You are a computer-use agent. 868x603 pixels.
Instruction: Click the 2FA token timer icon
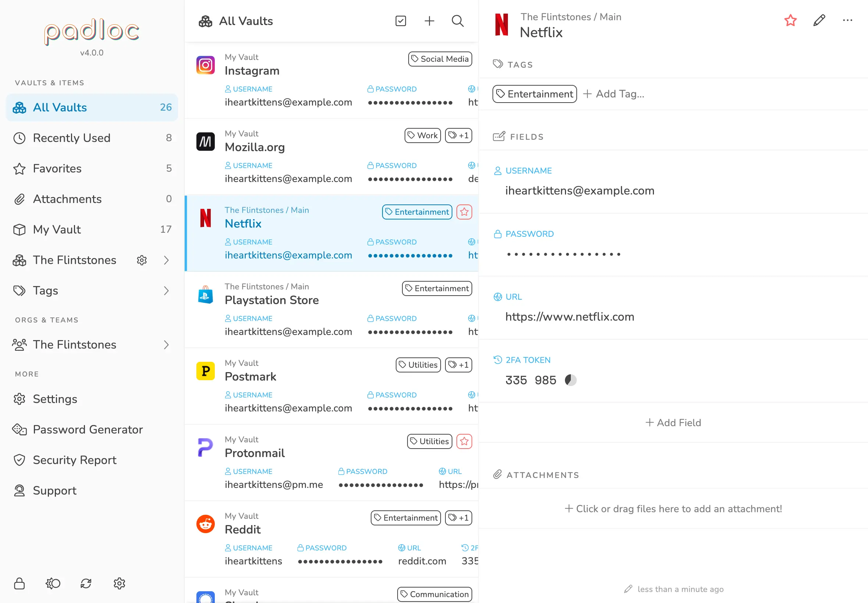tap(570, 379)
